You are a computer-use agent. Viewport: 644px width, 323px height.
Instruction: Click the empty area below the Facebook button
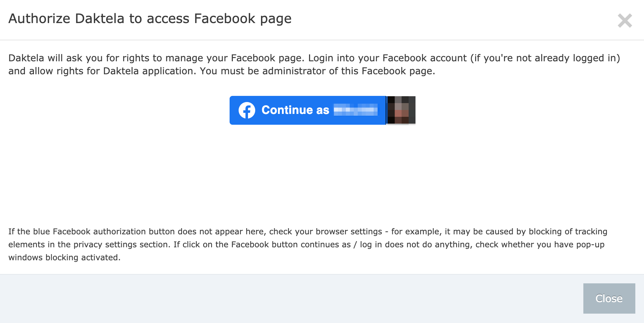click(x=321, y=173)
